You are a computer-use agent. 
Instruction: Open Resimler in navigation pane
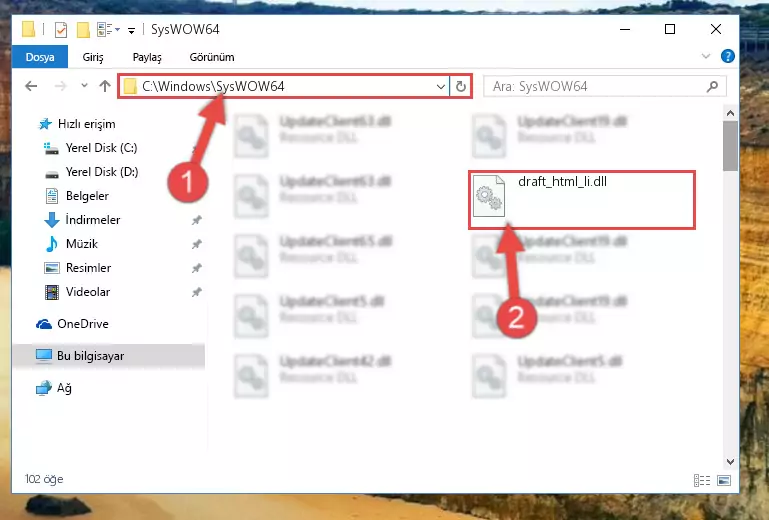tap(88, 268)
